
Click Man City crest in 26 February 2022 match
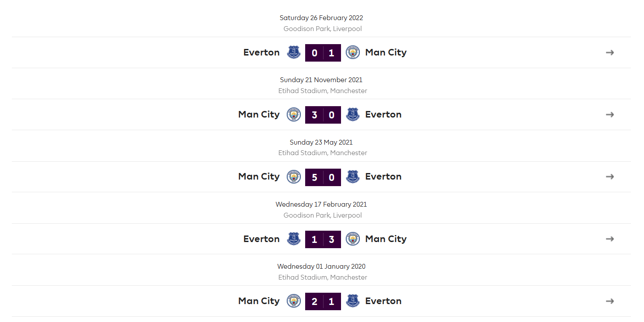tap(353, 52)
